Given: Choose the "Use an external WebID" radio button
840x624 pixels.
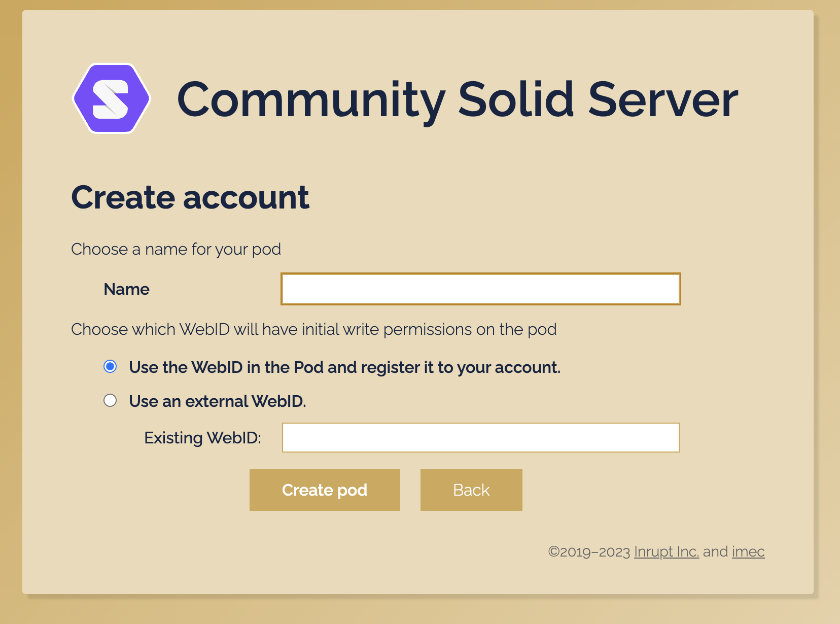Looking at the screenshot, I should [x=110, y=401].
